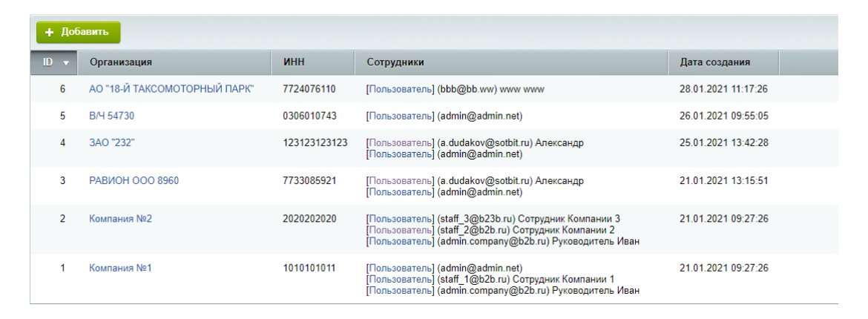
Task: Open АО "18-Й ТАКСОМОТОРНЫЙ ПАРК" organization
Action: tap(171, 89)
